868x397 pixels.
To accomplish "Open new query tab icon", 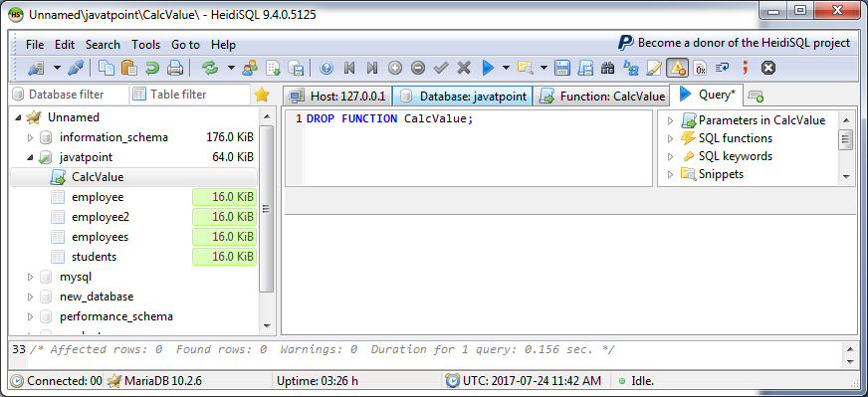I will click(756, 97).
